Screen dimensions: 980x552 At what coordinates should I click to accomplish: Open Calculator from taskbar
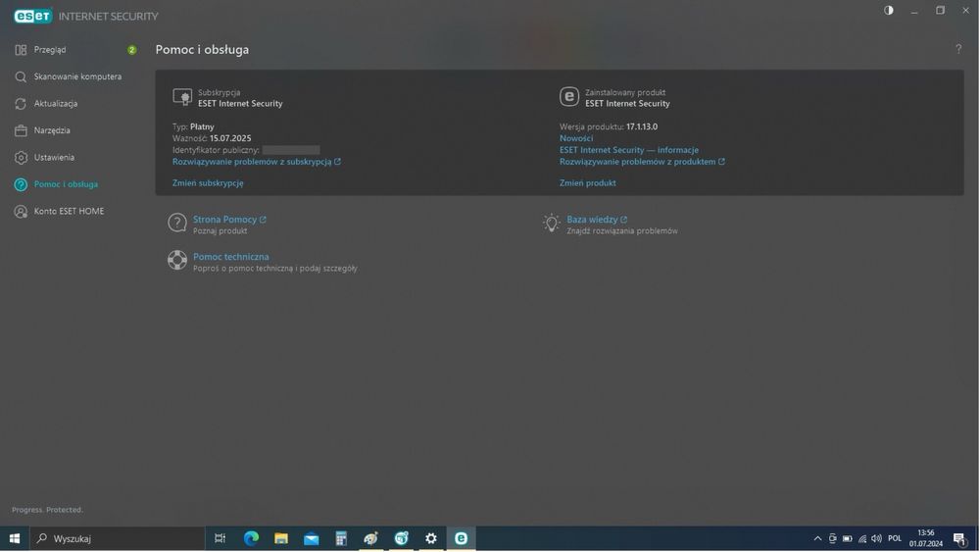[341, 538]
